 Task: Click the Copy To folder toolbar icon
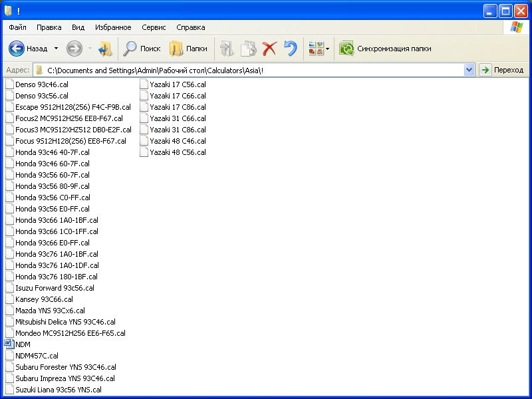pos(248,49)
